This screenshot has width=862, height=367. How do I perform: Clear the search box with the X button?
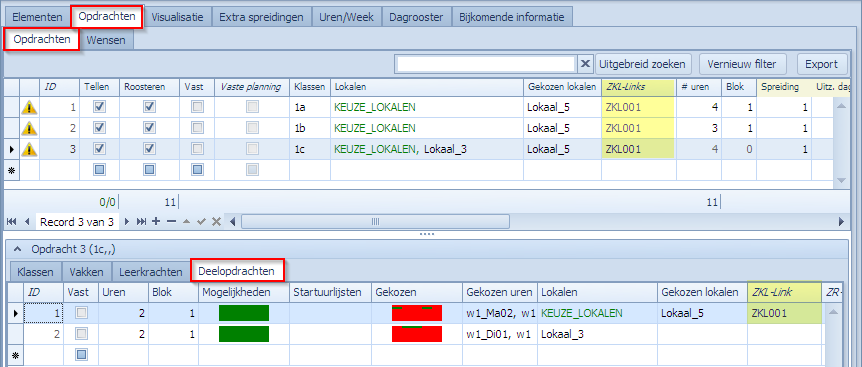click(585, 64)
